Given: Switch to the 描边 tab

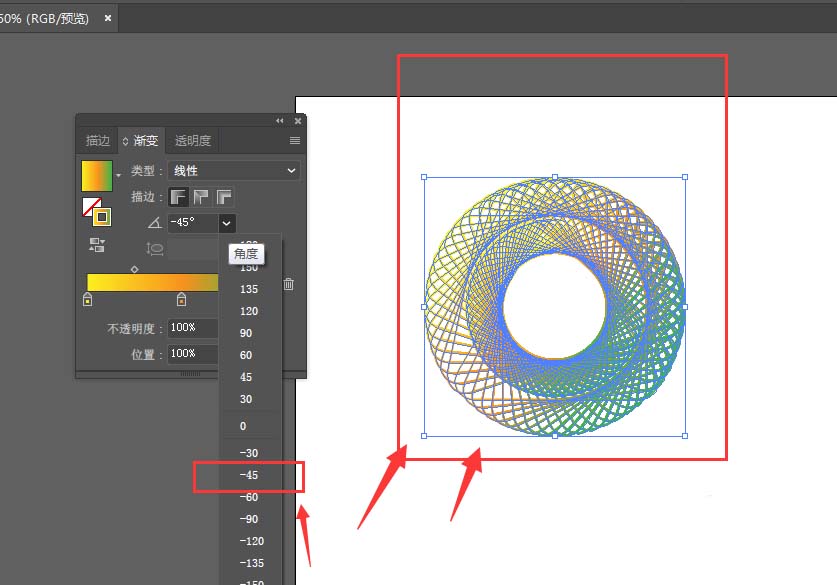Looking at the screenshot, I should click(x=98, y=141).
